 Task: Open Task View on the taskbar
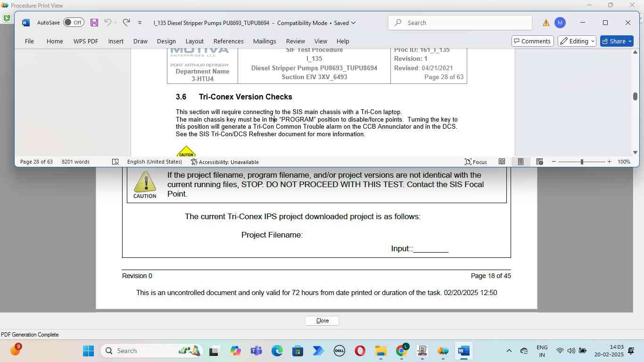214,351
